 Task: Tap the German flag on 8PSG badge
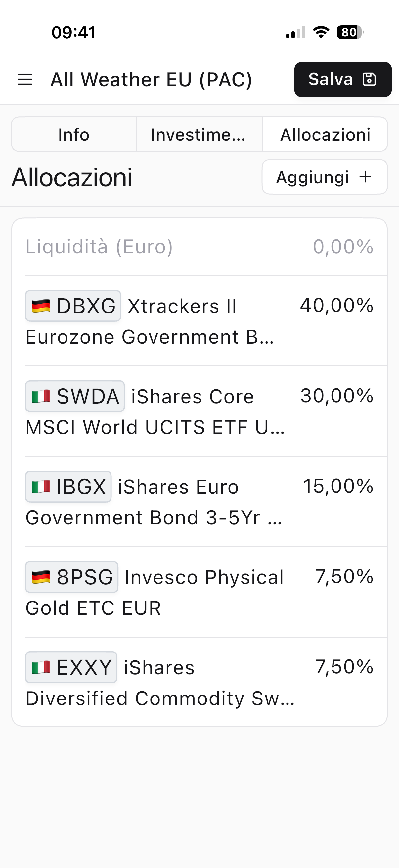point(41,577)
